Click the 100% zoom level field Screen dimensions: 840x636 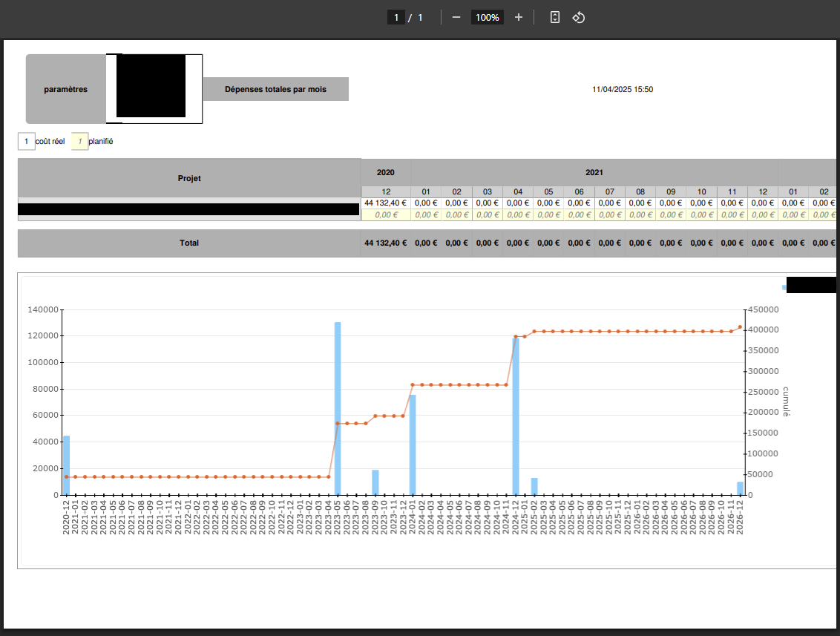(488, 17)
